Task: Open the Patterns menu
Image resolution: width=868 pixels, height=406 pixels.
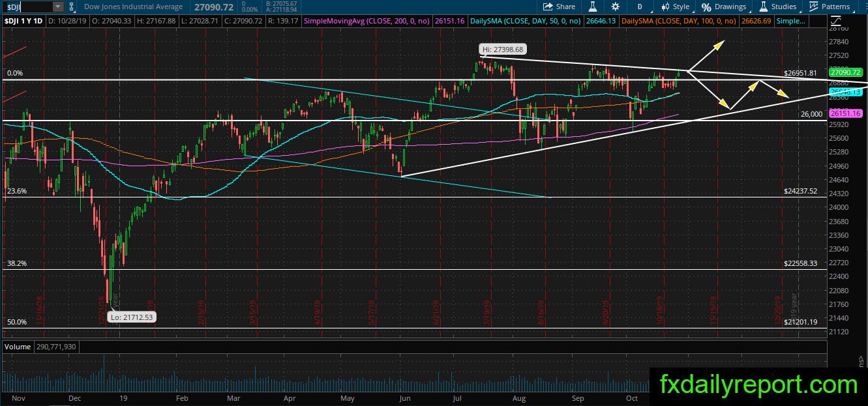Action: click(x=830, y=7)
